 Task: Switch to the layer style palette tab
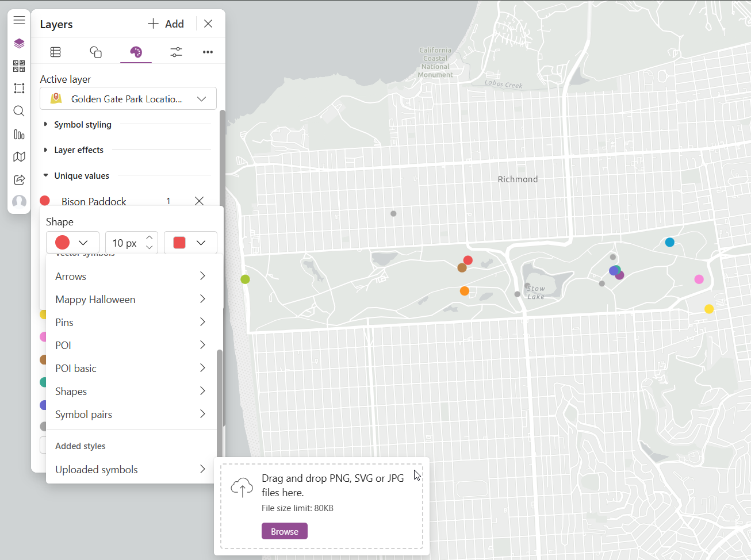point(136,52)
